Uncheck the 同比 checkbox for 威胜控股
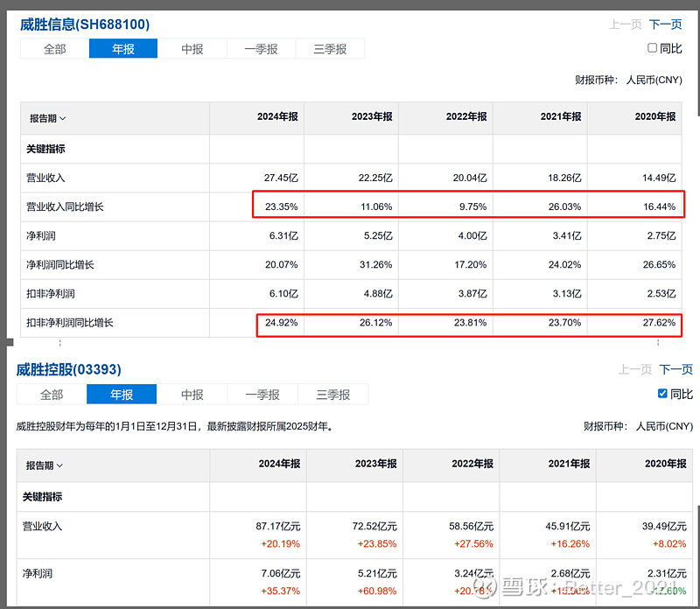700x609 pixels. point(662,394)
